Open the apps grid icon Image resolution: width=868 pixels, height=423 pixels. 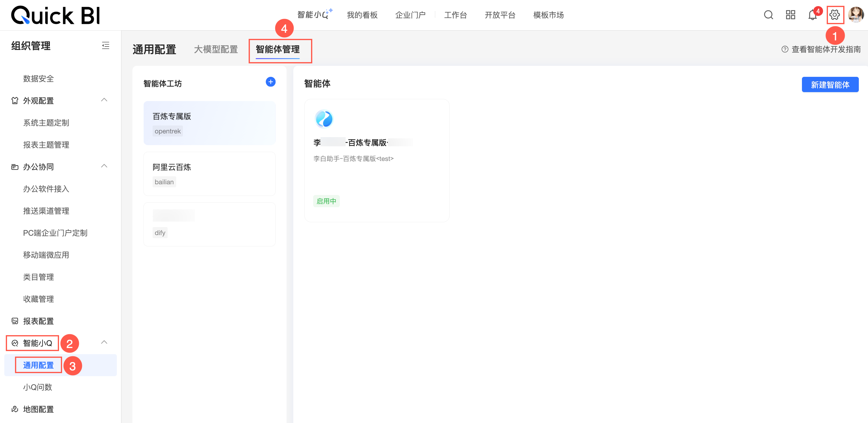pos(791,15)
